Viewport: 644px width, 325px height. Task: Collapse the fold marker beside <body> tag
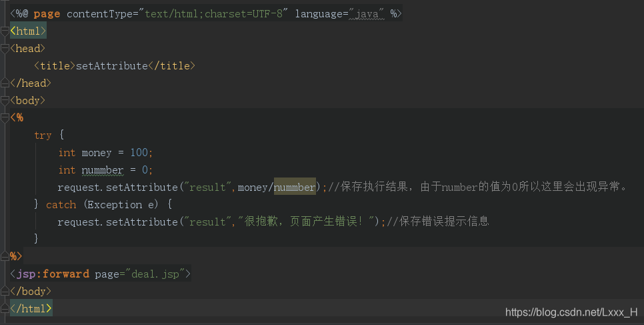[5, 100]
